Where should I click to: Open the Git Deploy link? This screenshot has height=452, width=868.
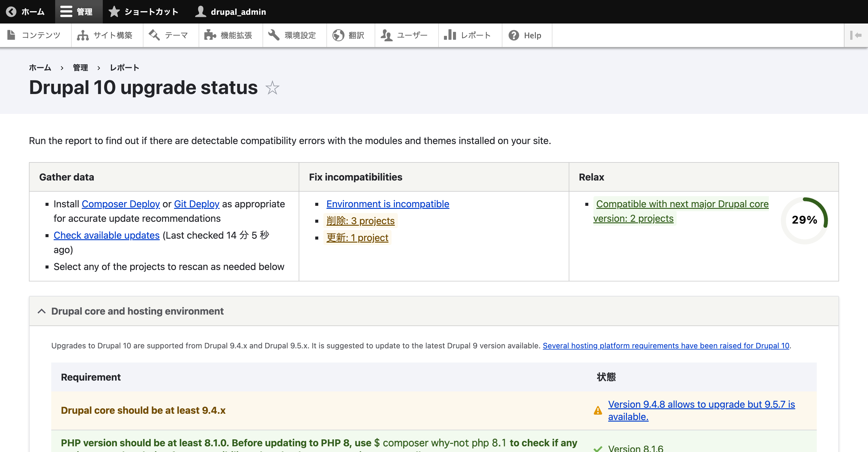197,204
